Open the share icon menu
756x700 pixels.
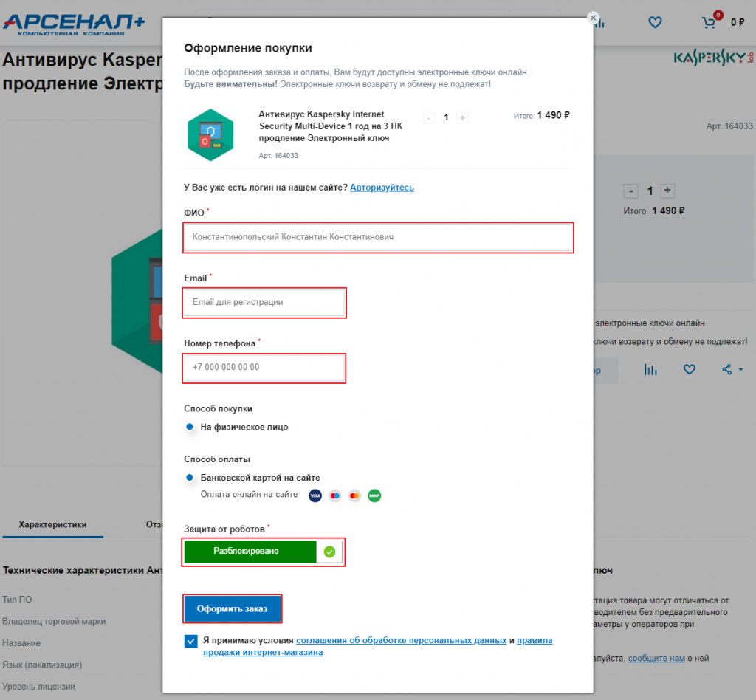pos(732,370)
